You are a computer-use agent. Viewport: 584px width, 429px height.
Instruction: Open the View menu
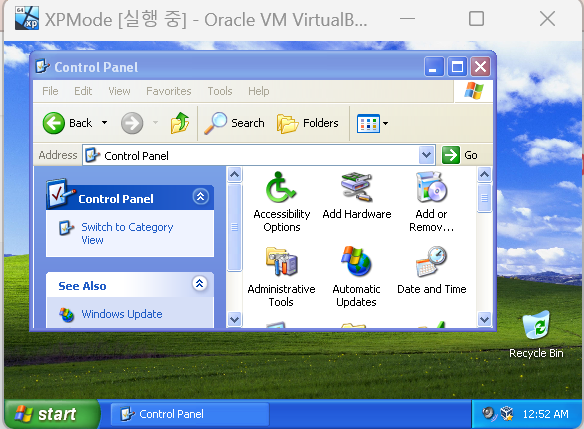click(x=119, y=91)
